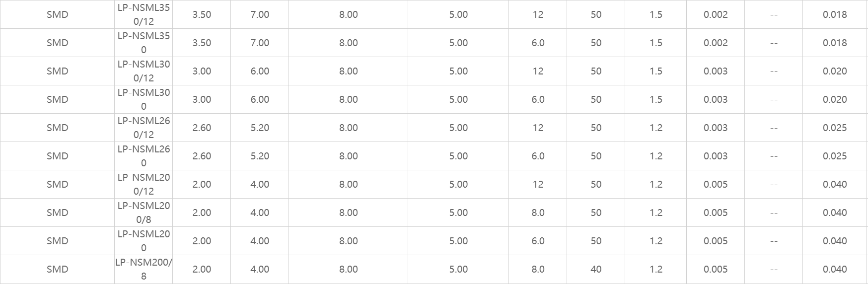The width and height of the screenshot is (868, 284).
Task: Select the LP-NSML200/8 part number cell
Action: tap(144, 213)
